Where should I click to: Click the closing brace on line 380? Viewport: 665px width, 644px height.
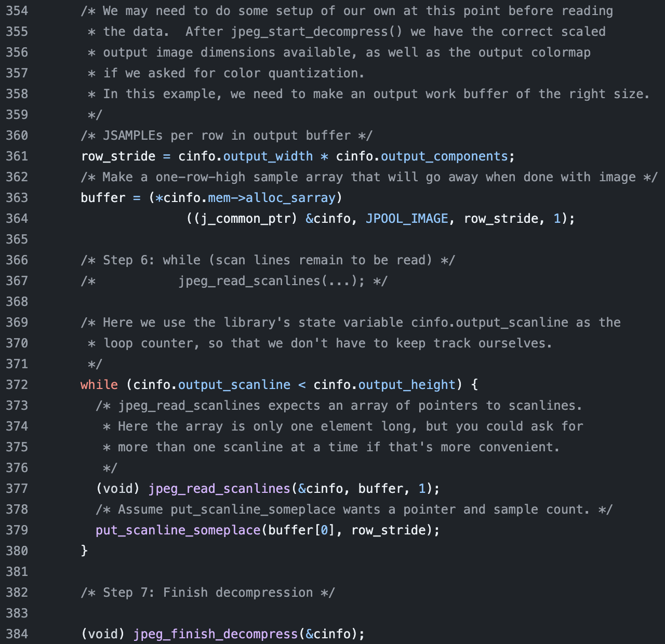(84, 551)
